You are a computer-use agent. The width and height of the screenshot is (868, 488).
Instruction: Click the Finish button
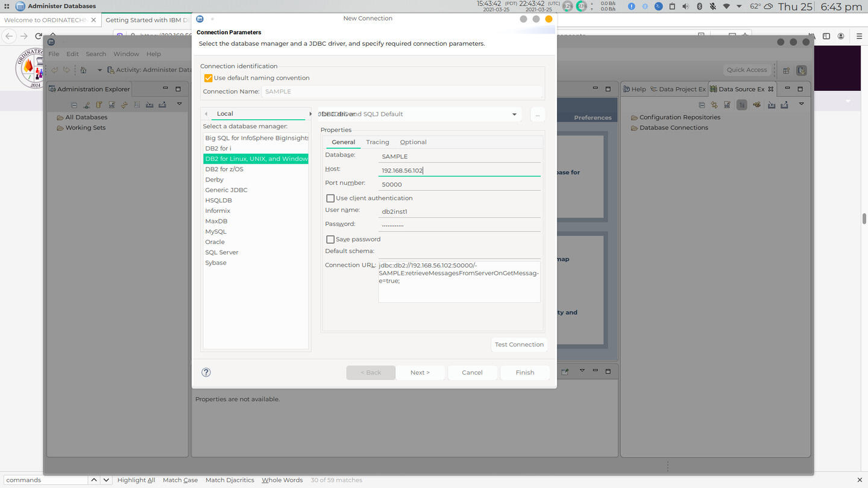pyautogui.click(x=525, y=372)
